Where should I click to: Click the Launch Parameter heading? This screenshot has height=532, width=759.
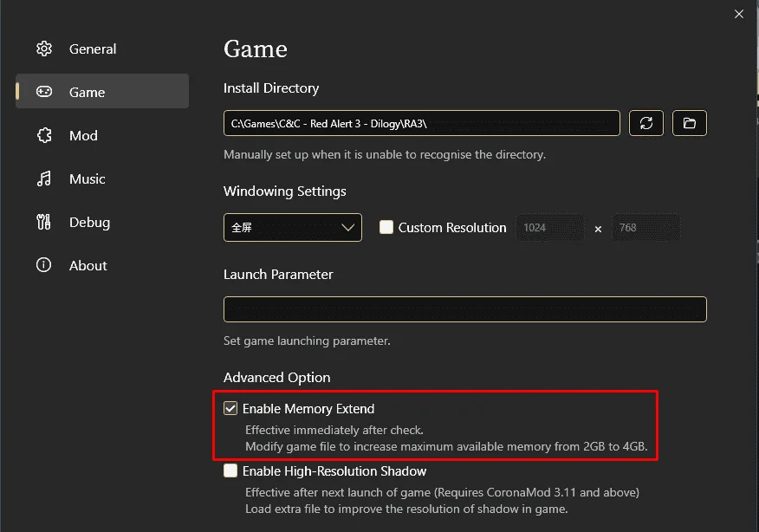pyautogui.click(x=278, y=275)
